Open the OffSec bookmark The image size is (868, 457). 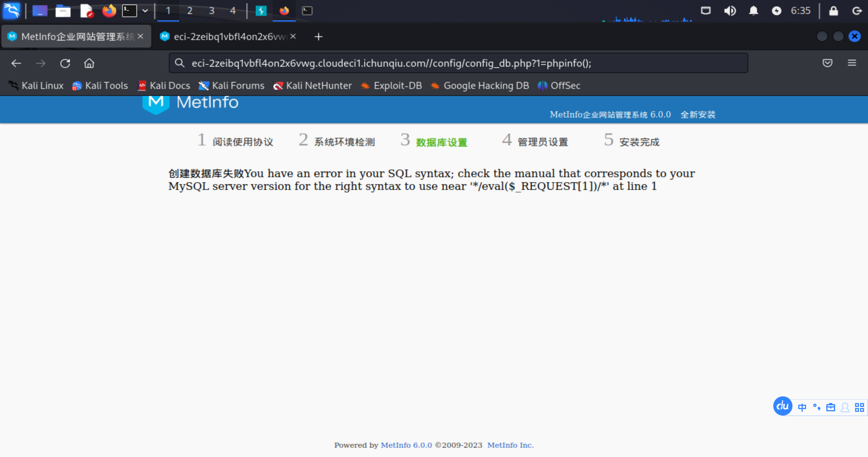pyautogui.click(x=559, y=86)
